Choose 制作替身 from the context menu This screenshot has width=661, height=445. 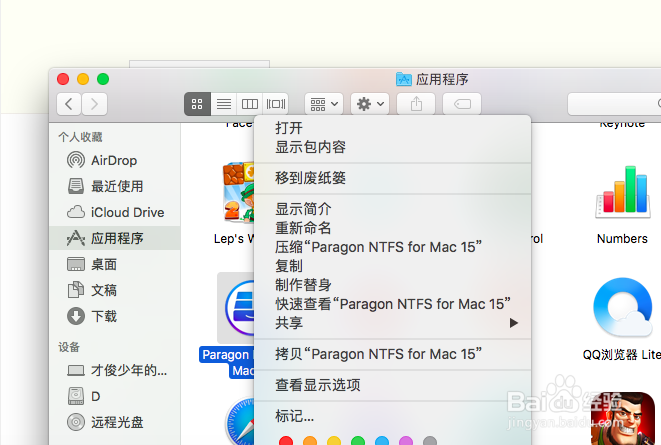click(392, 285)
